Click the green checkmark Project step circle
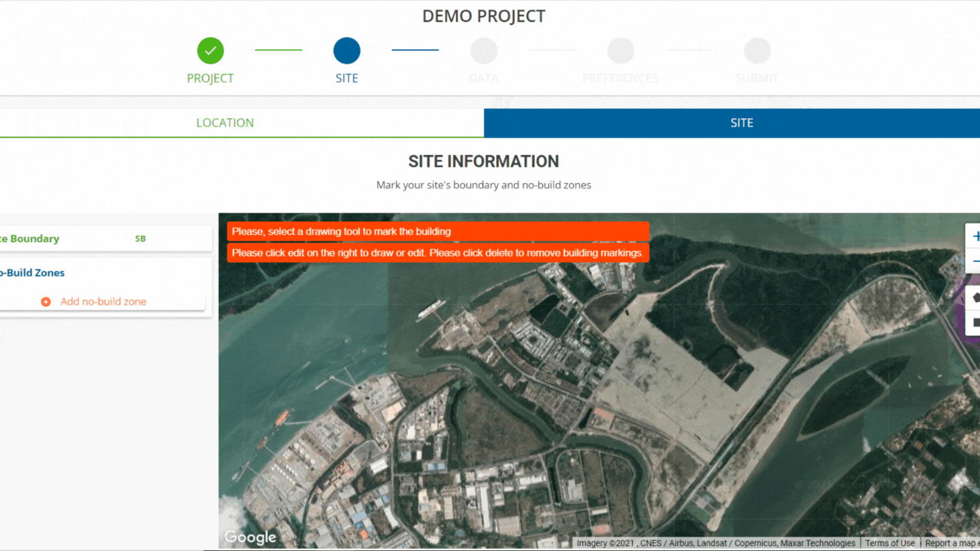The width and height of the screenshot is (980, 551). click(x=210, y=51)
